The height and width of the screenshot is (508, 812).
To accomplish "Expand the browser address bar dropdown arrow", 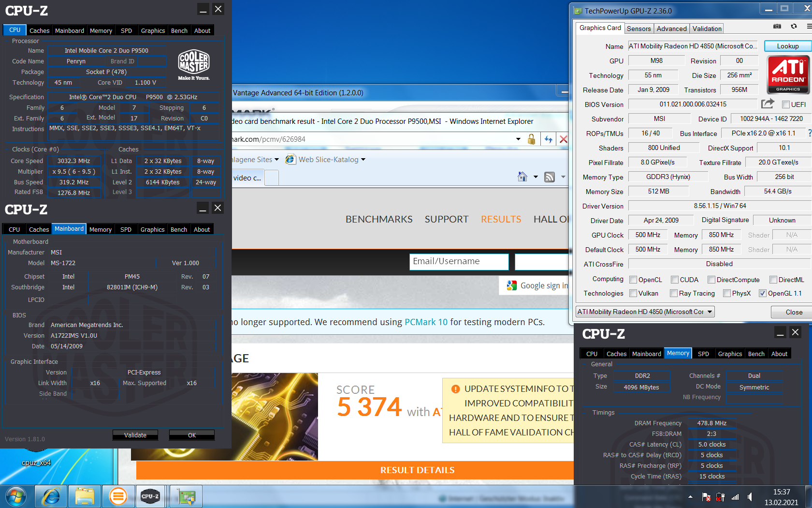I will tap(518, 139).
